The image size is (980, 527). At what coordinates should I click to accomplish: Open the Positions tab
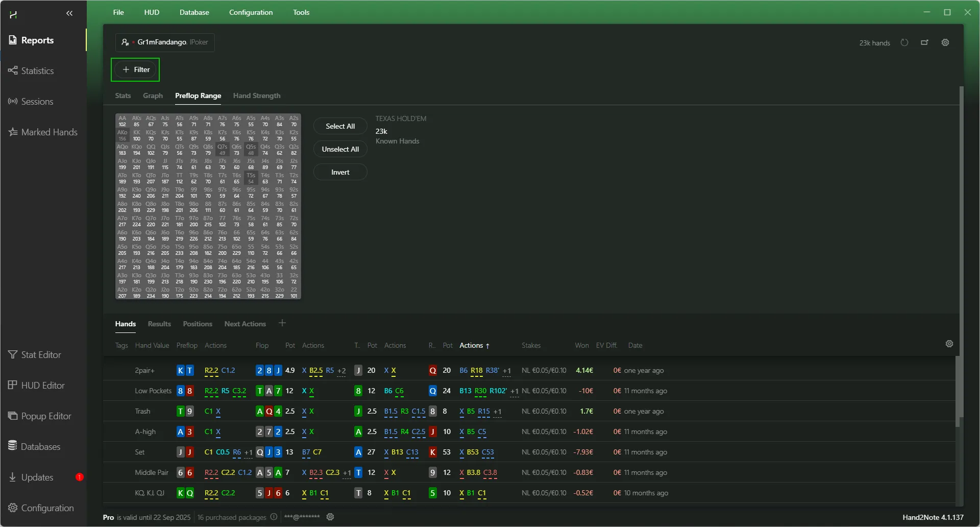(x=198, y=324)
